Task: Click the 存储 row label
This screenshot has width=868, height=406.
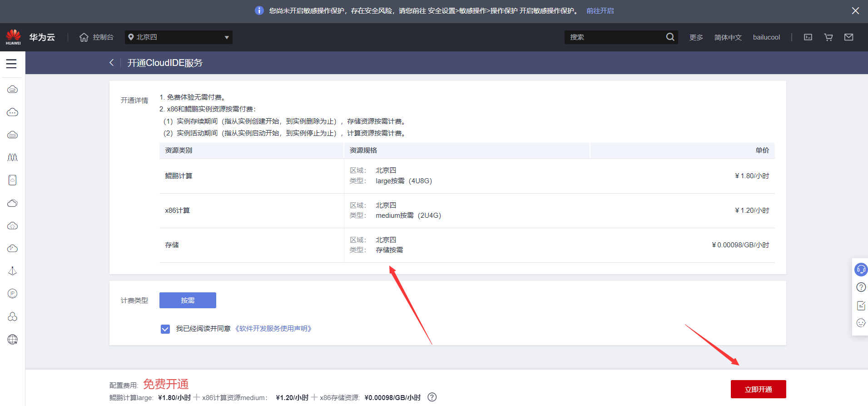Action: (172, 245)
